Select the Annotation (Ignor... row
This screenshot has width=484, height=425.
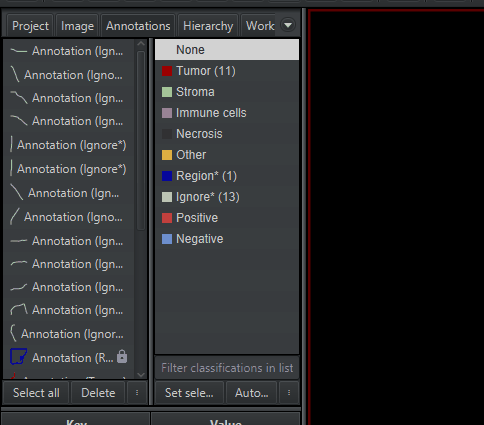pos(69,334)
